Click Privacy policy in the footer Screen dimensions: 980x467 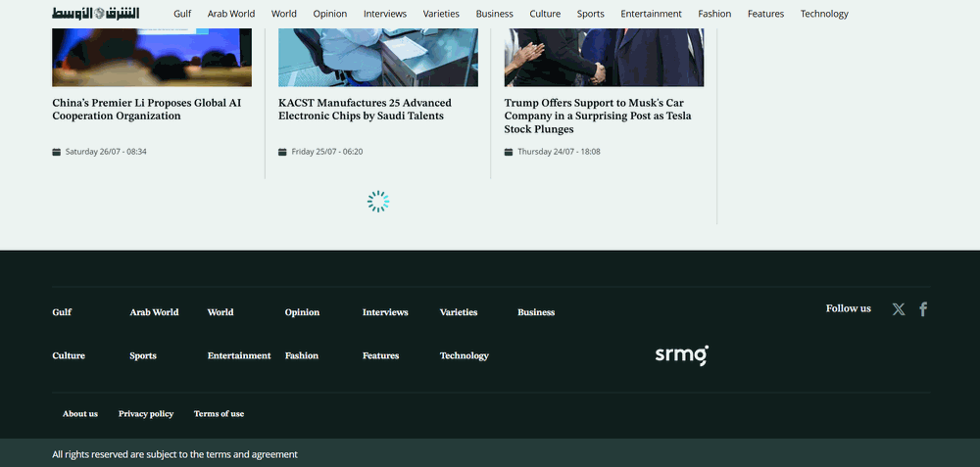[146, 414]
